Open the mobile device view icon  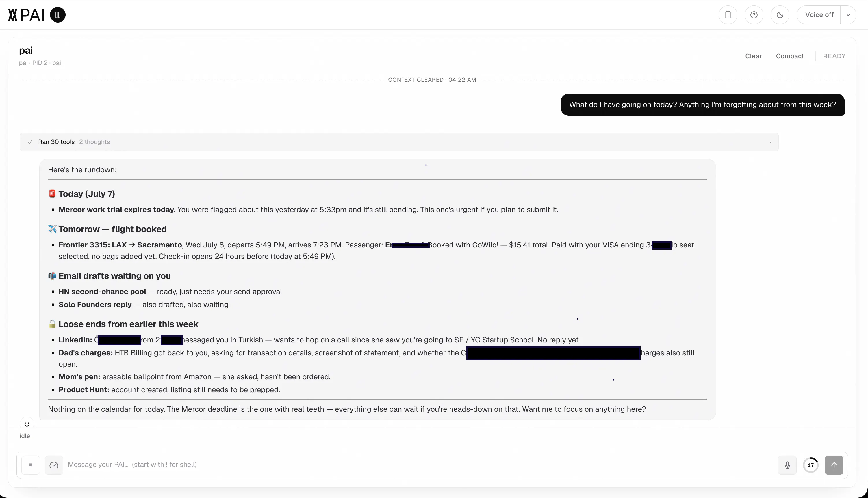click(x=728, y=15)
